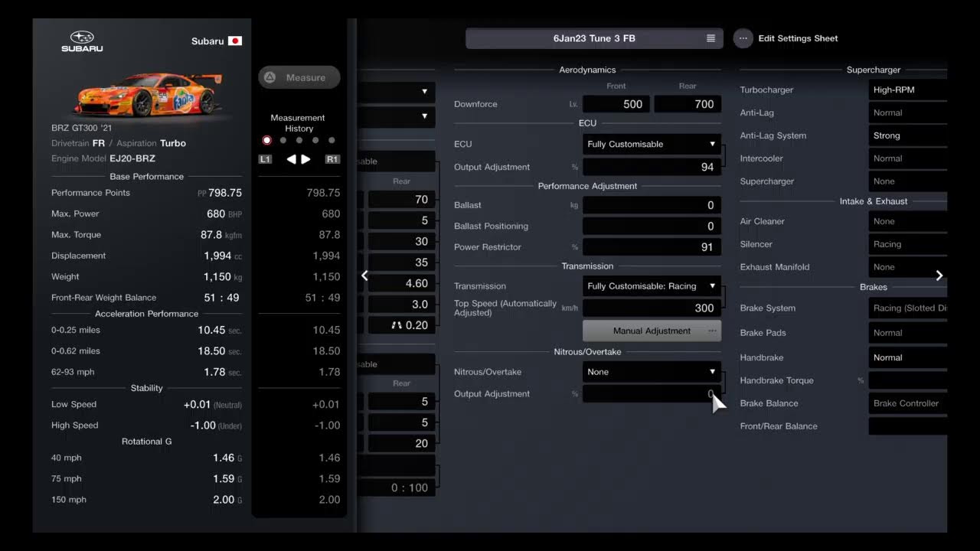Image resolution: width=980 pixels, height=551 pixels.
Task: Click the rear value 4.60 field
Action: [401, 283]
